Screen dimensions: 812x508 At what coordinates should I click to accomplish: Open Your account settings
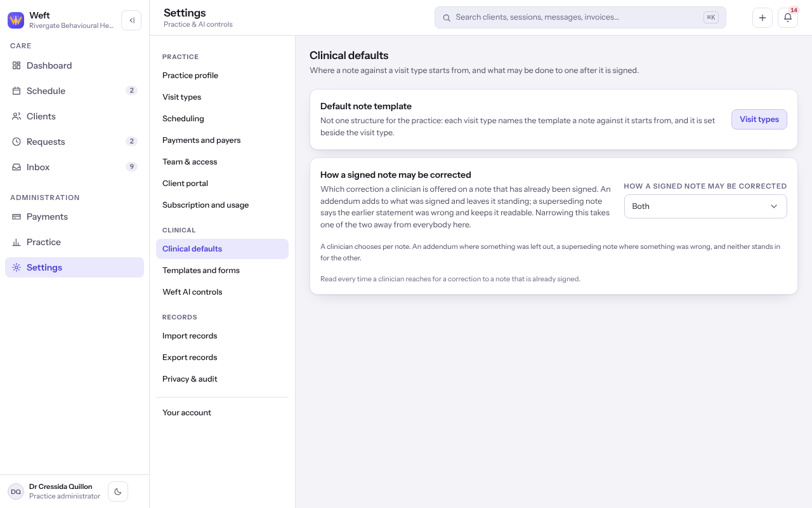tap(222, 413)
